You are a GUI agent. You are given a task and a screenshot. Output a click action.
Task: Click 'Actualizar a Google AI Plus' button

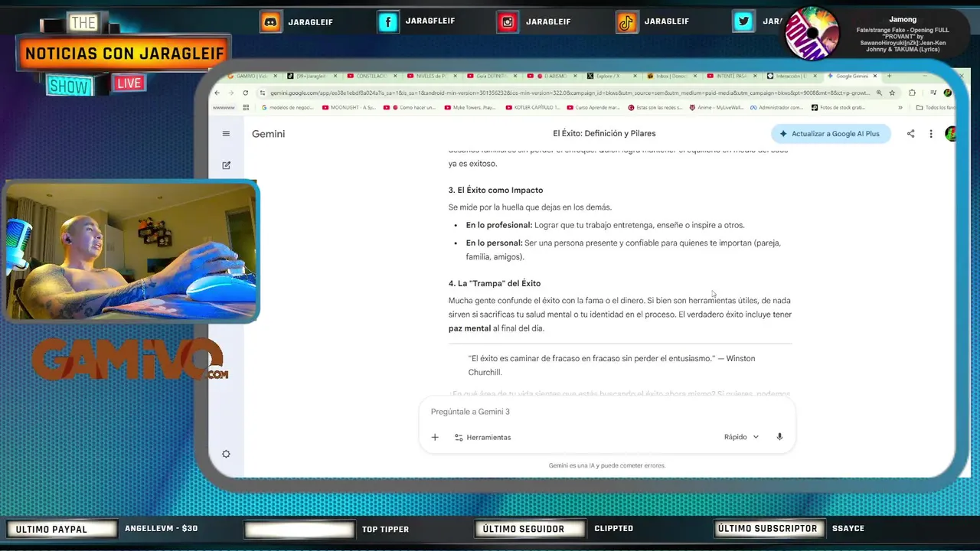(831, 133)
